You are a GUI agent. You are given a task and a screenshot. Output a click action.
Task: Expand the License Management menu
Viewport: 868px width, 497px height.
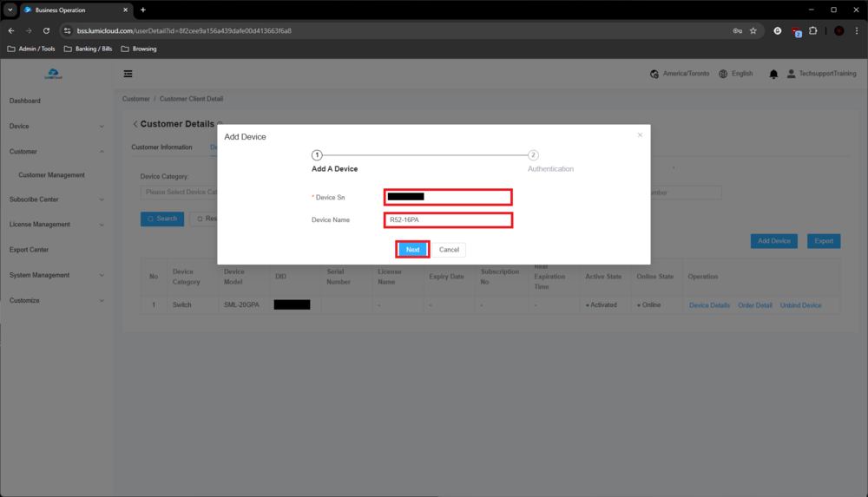click(56, 225)
